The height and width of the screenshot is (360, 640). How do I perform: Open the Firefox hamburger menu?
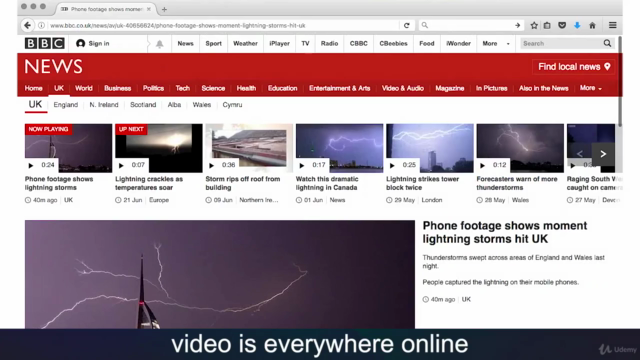pyautogui.click(x=613, y=25)
